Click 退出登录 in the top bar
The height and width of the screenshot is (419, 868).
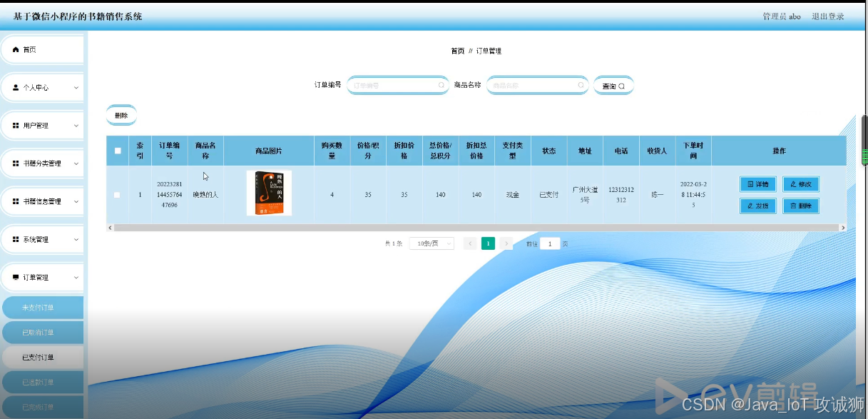pos(827,16)
